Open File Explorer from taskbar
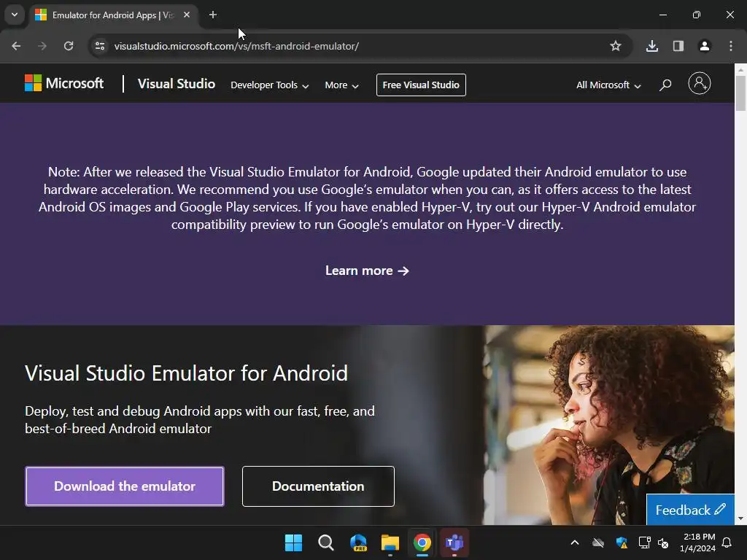This screenshot has width=747, height=560. [390, 542]
